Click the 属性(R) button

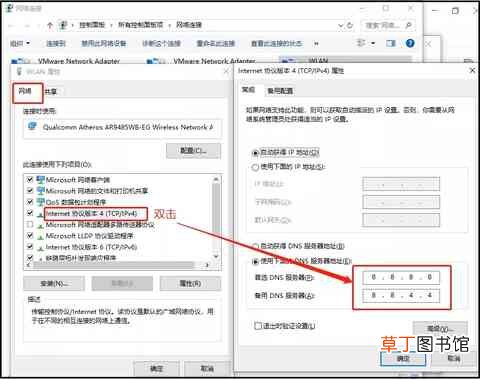pyautogui.click(x=190, y=284)
